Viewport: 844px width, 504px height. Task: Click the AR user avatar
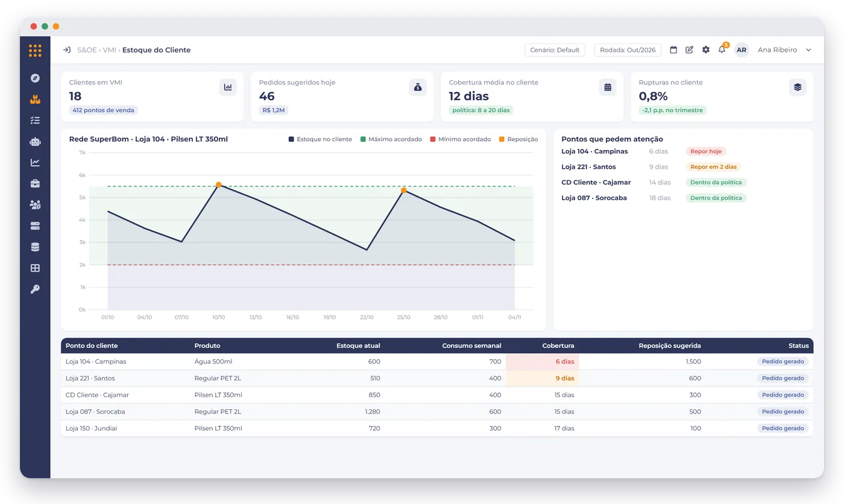coord(742,50)
